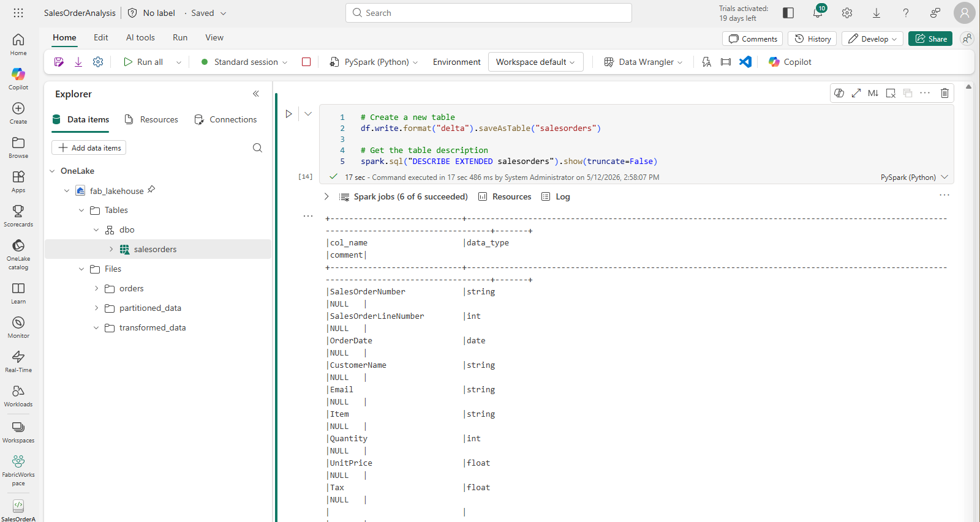Open Comments panel
This screenshot has width=980, height=522.
tap(753, 39)
